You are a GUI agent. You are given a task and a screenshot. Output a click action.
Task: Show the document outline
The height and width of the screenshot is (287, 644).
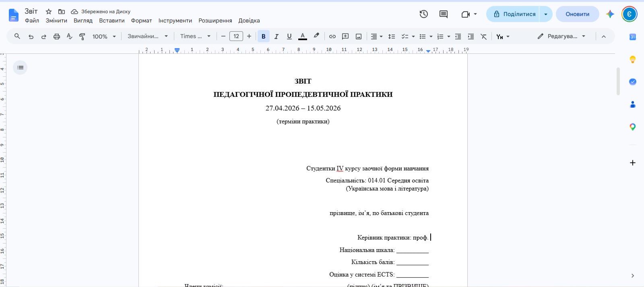pyautogui.click(x=20, y=68)
